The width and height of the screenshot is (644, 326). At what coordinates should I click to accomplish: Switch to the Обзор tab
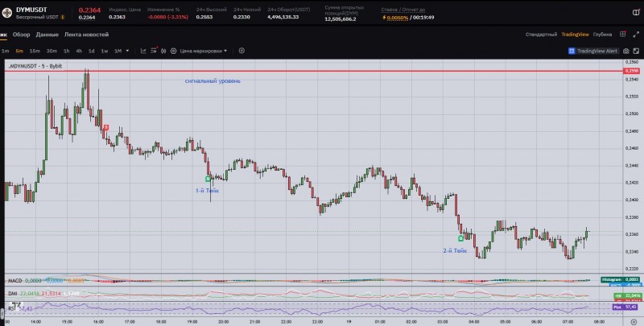click(22, 35)
